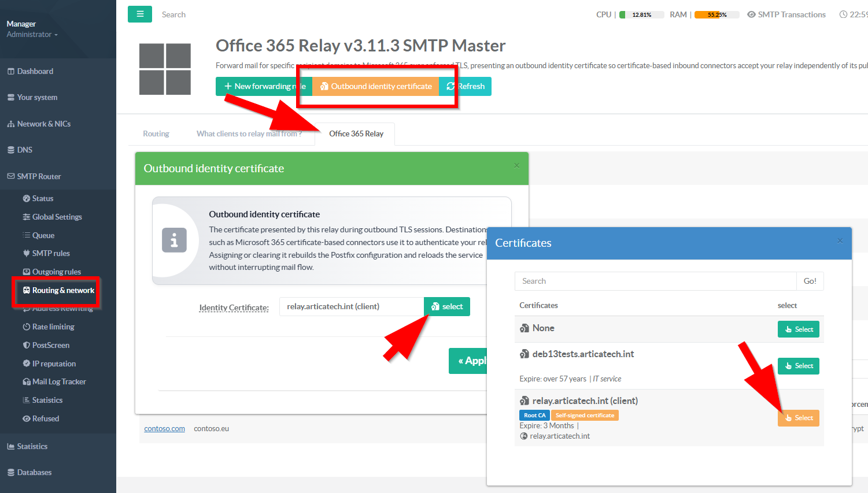Image resolution: width=868 pixels, height=493 pixels.
Task: Open Outgoing rules page
Action: [x=52, y=272]
